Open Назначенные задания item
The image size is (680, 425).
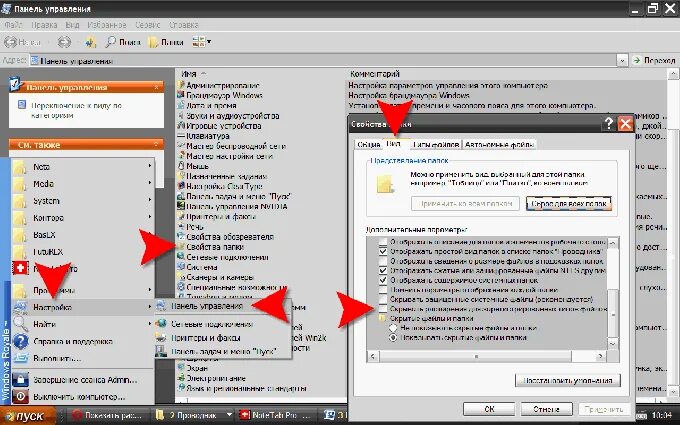point(226,177)
